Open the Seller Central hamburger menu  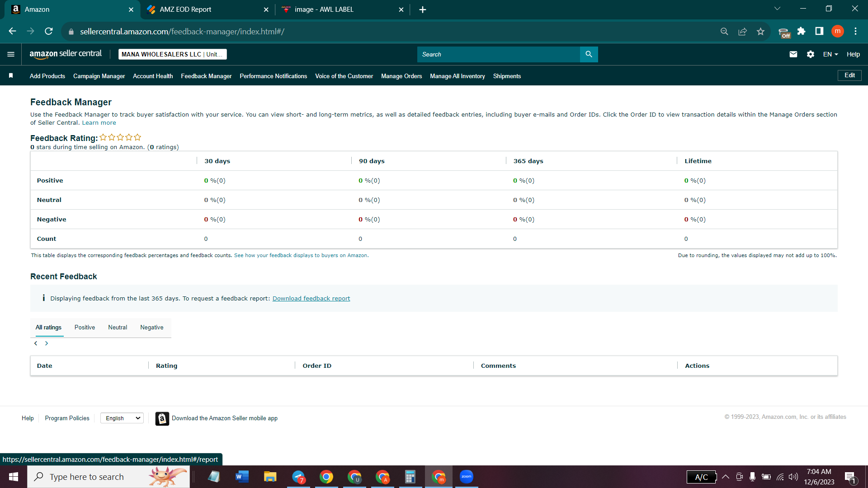click(11, 54)
